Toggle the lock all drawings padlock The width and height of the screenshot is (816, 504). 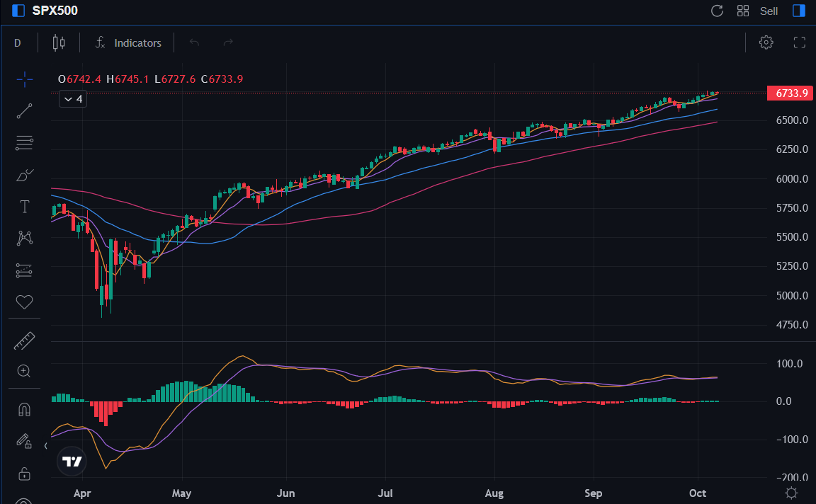pyautogui.click(x=24, y=474)
